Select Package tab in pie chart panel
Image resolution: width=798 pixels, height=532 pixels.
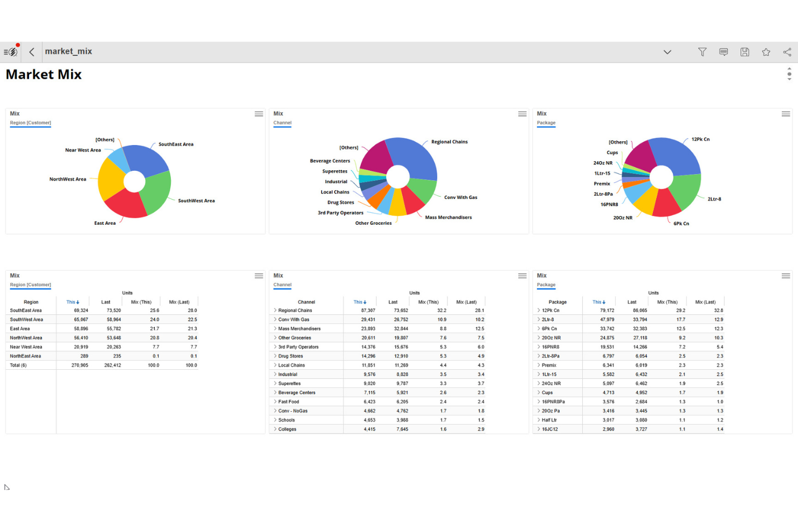point(546,123)
